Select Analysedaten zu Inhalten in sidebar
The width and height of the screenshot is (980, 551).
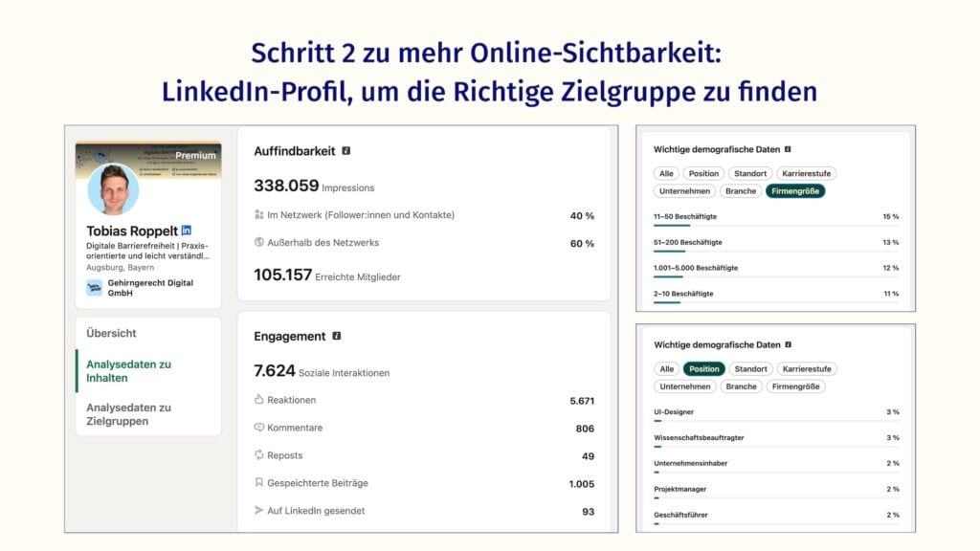[129, 371]
